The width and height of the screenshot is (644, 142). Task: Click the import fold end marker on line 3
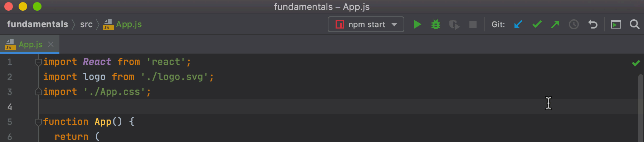pos(38,92)
